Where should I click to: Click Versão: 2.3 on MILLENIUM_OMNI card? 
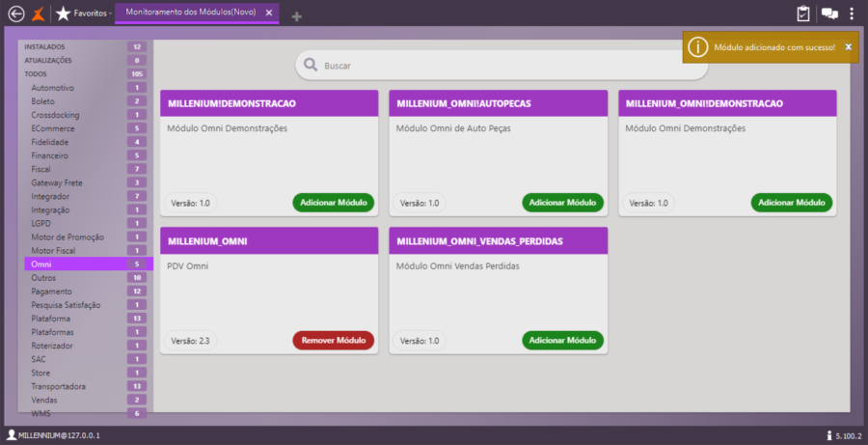(x=190, y=341)
